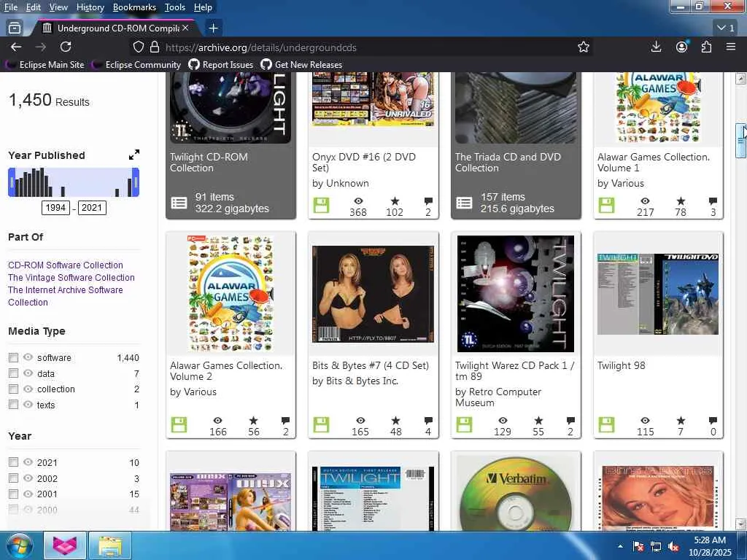Bookmark this page with the star

point(583,47)
